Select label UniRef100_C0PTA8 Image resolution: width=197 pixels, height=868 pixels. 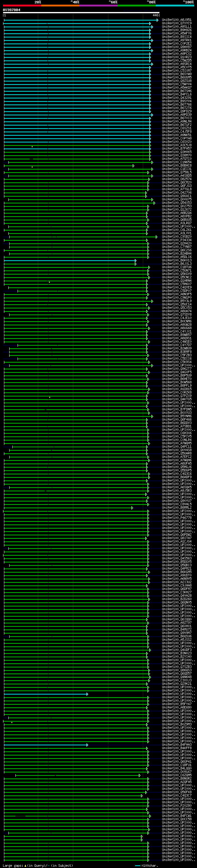(x=176, y=139)
